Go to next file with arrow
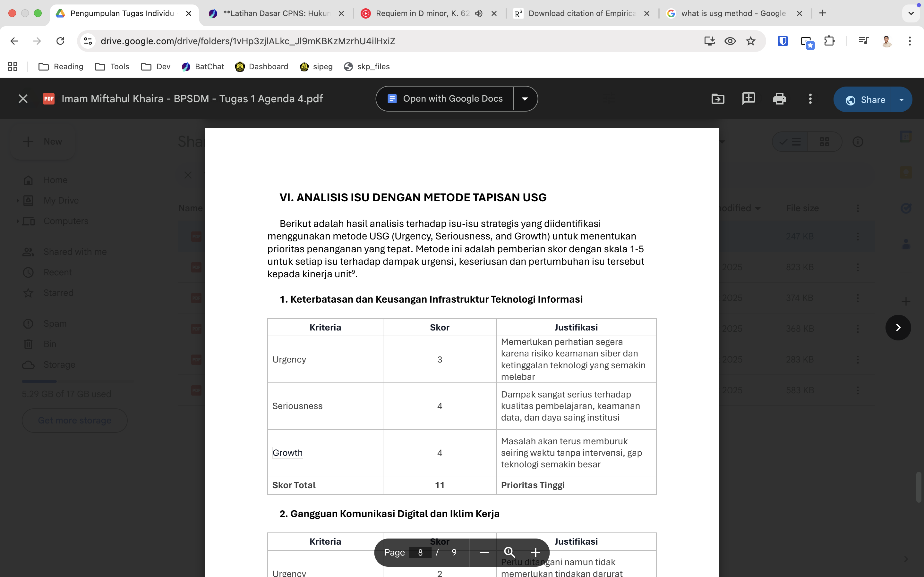 click(898, 327)
